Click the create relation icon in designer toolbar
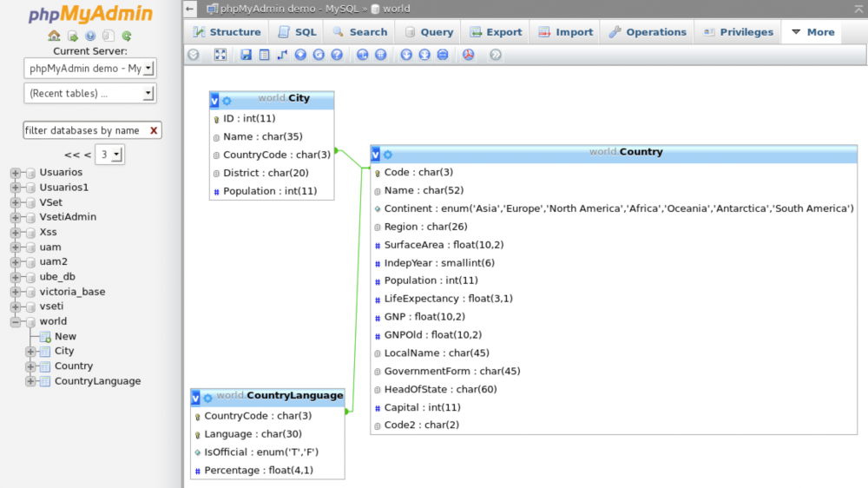 [282, 55]
